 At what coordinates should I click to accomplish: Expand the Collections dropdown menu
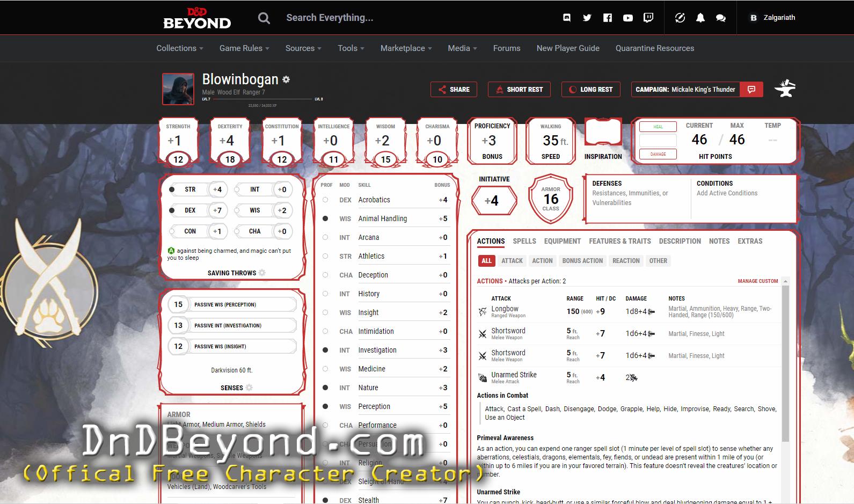coord(180,48)
